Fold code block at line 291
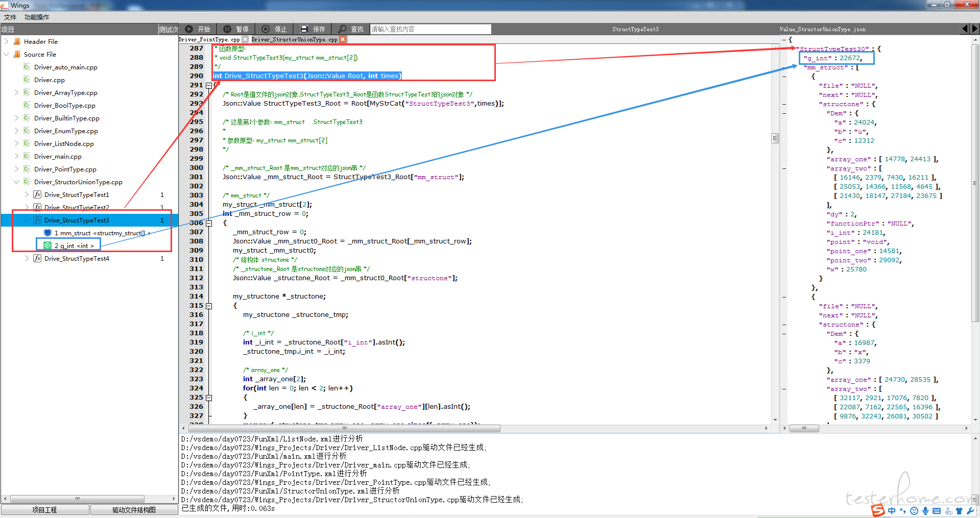This screenshot has height=518, width=980. (209, 85)
